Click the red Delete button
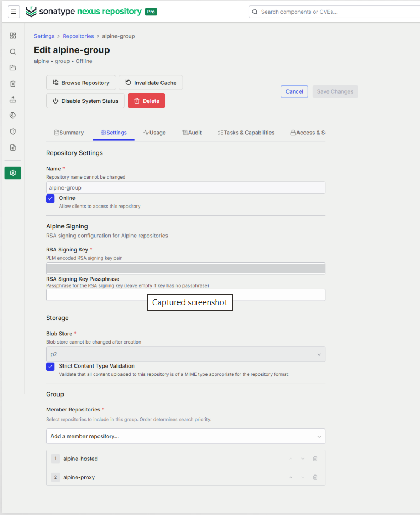Viewport: 420px width, 515px height. click(146, 101)
